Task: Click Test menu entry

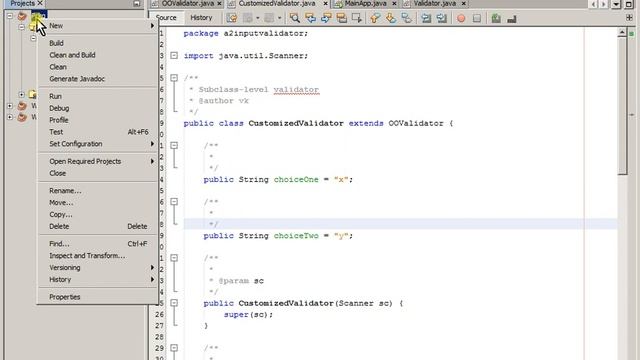Action: 98,132
